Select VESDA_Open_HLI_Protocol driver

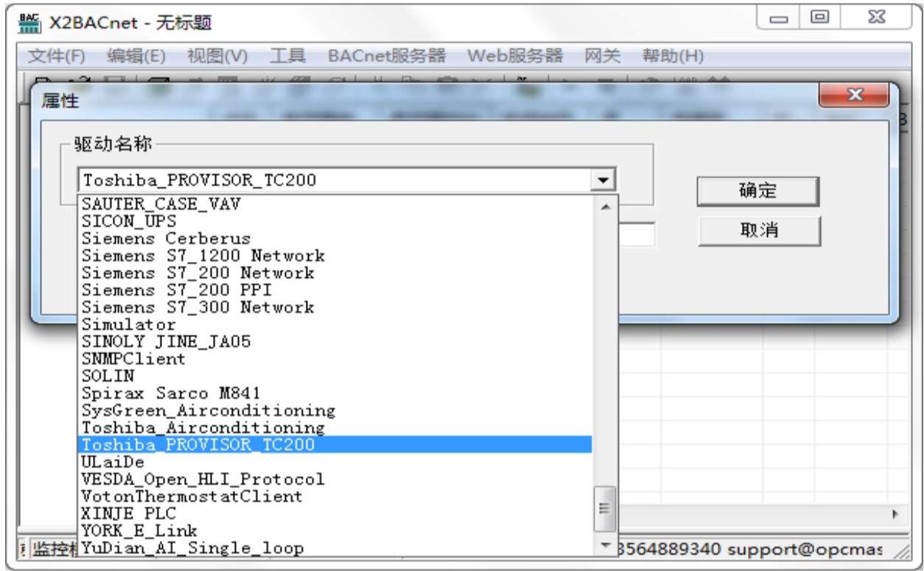click(x=334, y=479)
